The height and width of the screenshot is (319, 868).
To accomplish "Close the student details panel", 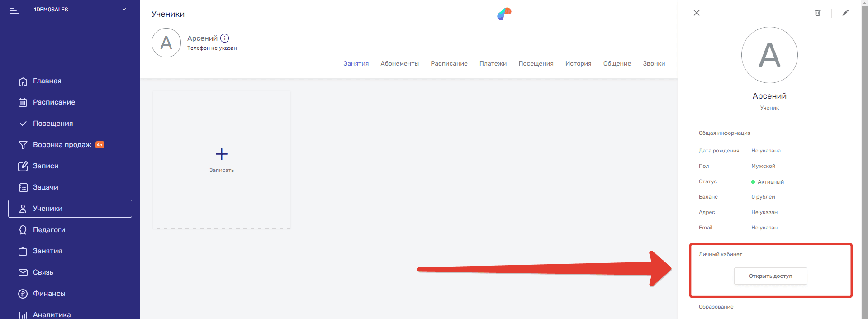I will pos(697,13).
